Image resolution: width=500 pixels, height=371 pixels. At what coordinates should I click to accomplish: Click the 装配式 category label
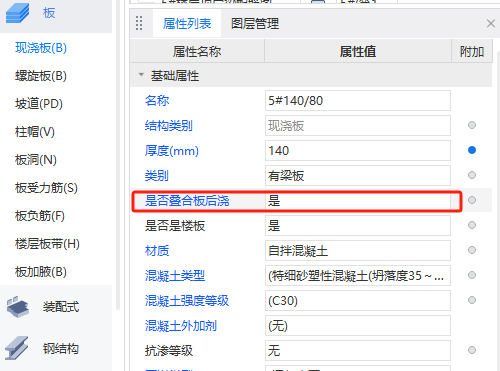tap(61, 307)
